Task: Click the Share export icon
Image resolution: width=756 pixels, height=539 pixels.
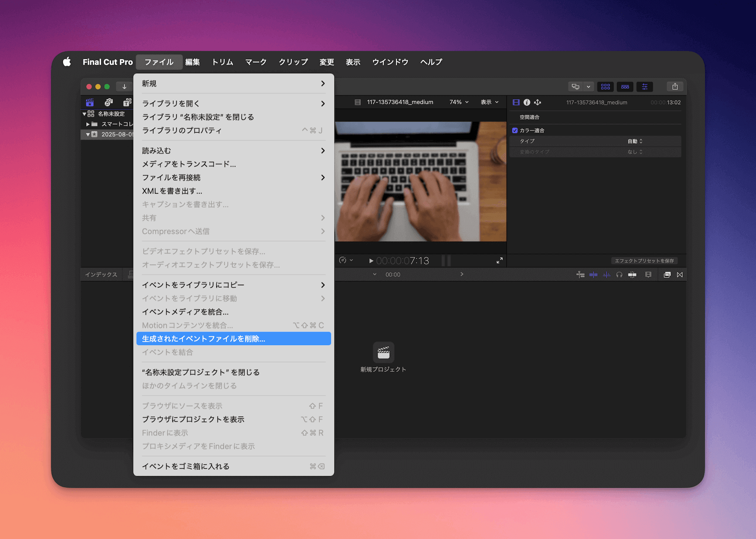Action: tap(675, 87)
